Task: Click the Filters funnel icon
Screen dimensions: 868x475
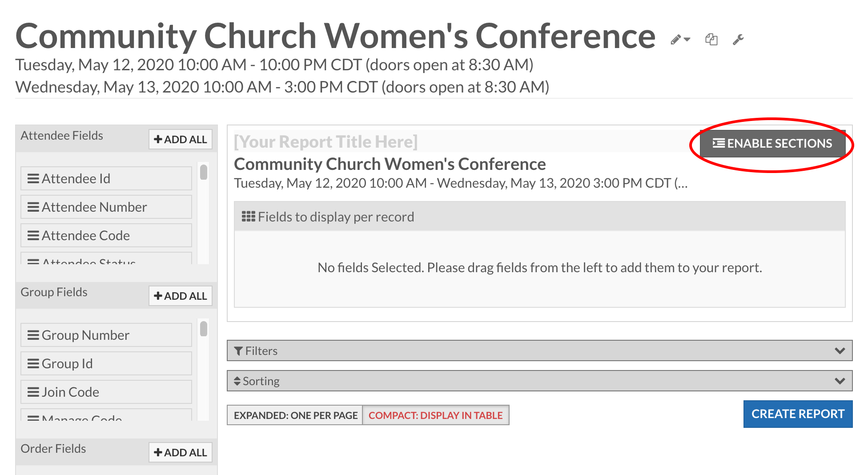Action: tap(239, 351)
